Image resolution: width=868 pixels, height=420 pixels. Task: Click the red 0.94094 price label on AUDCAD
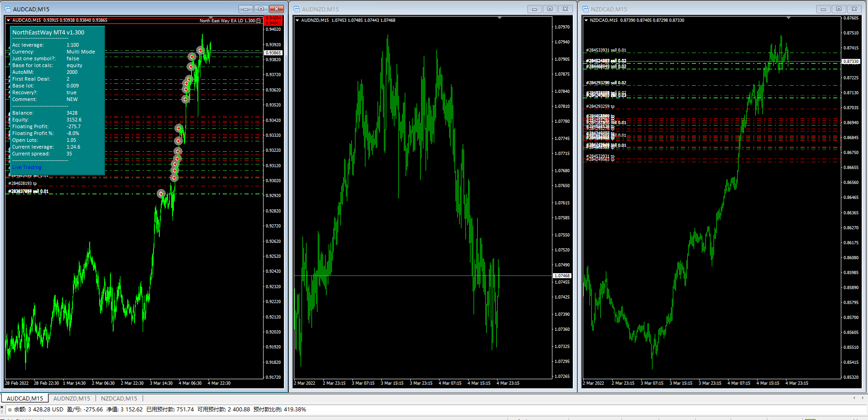pyautogui.click(x=273, y=18)
